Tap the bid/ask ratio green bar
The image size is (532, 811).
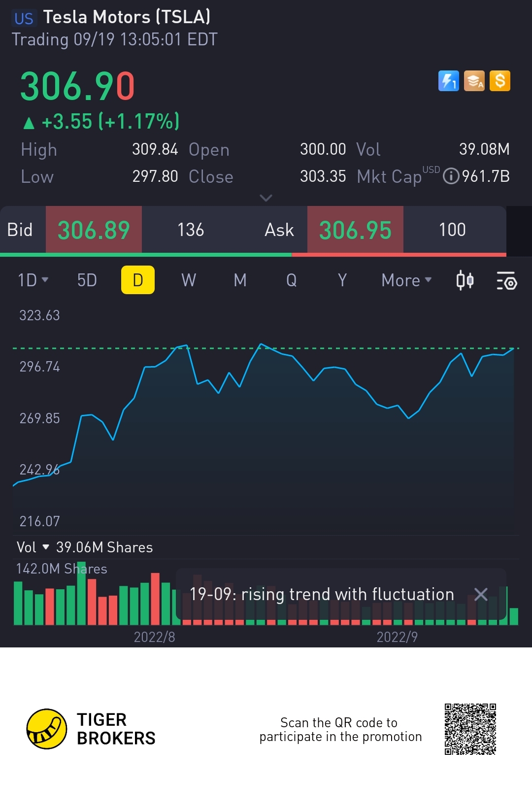(x=146, y=255)
